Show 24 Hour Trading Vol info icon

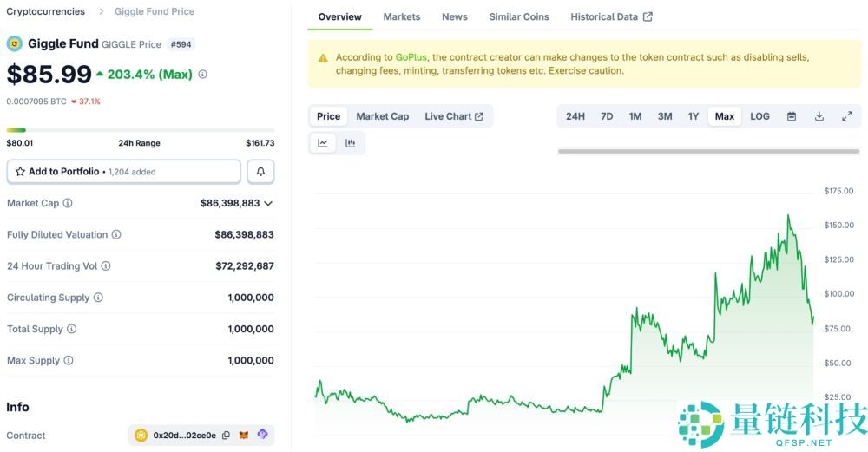(106, 266)
